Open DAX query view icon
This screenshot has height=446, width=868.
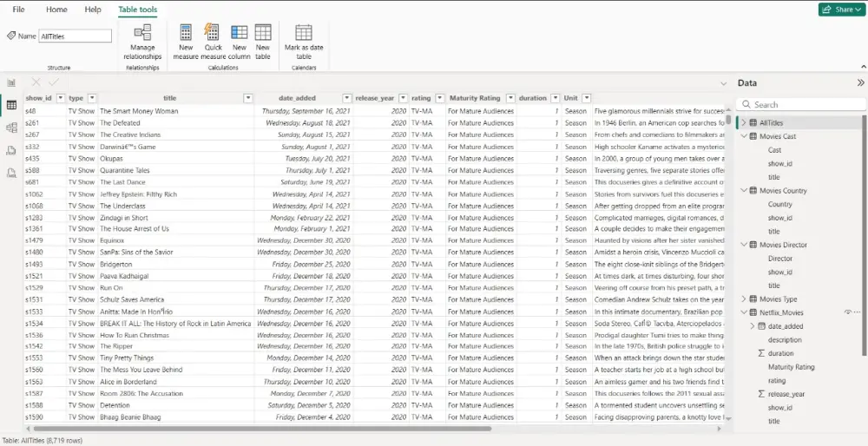[11, 150]
